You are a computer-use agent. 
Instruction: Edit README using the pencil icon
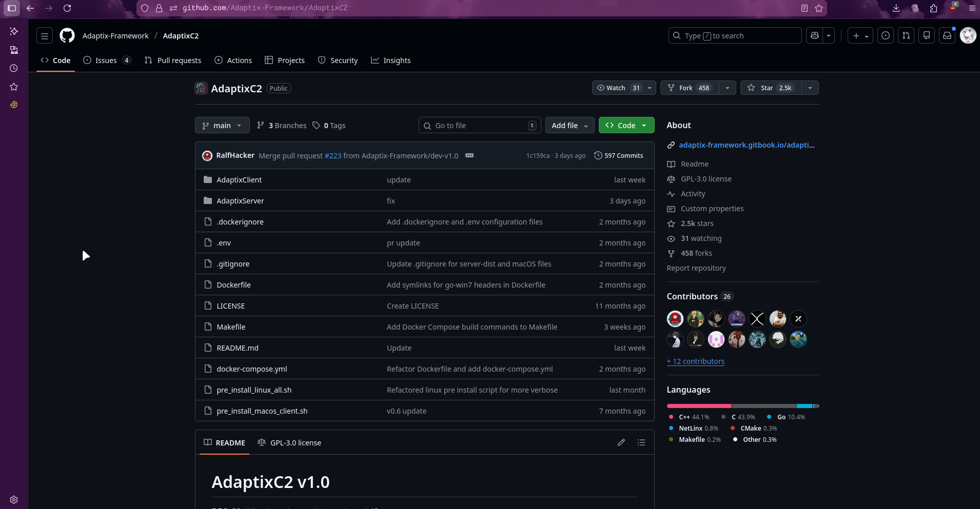pyautogui.click(x=621, y=442)
